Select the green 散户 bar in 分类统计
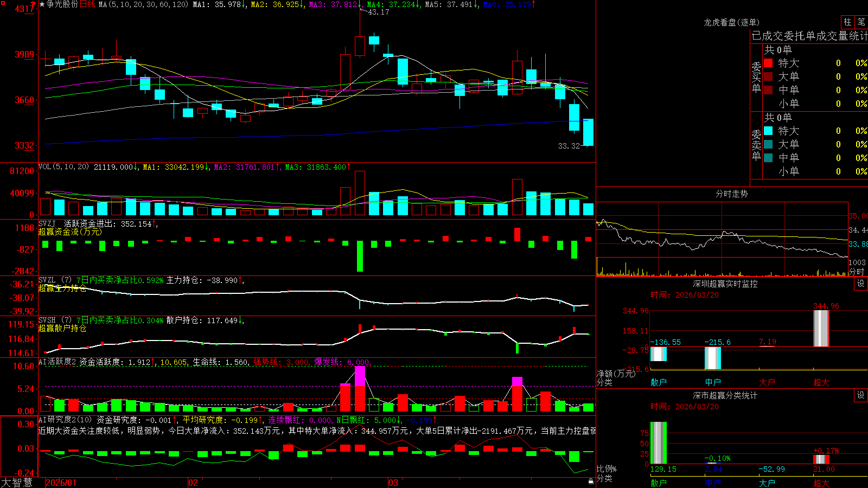 659,443
